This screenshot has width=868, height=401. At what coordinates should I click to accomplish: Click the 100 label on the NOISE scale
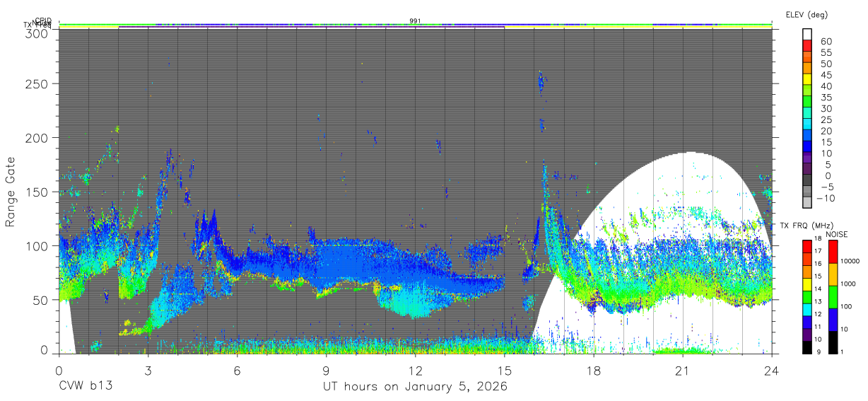pos(847,307)
